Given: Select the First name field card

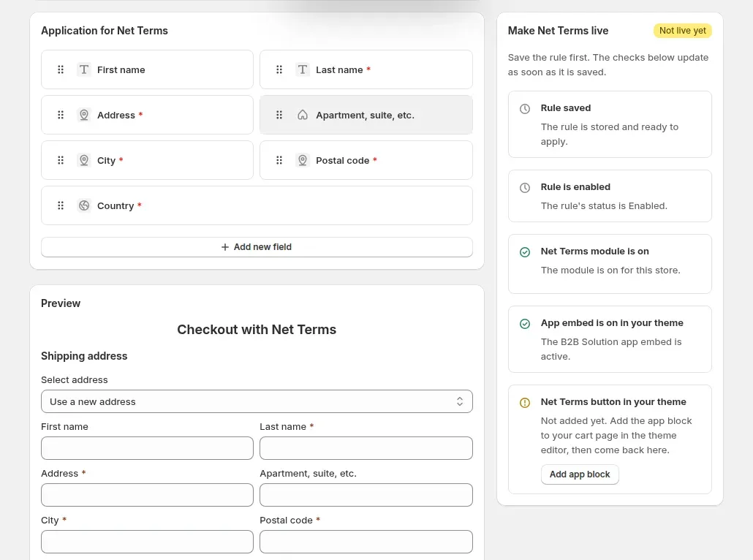Looking at the screenshot, I should [x=147, y=69].
